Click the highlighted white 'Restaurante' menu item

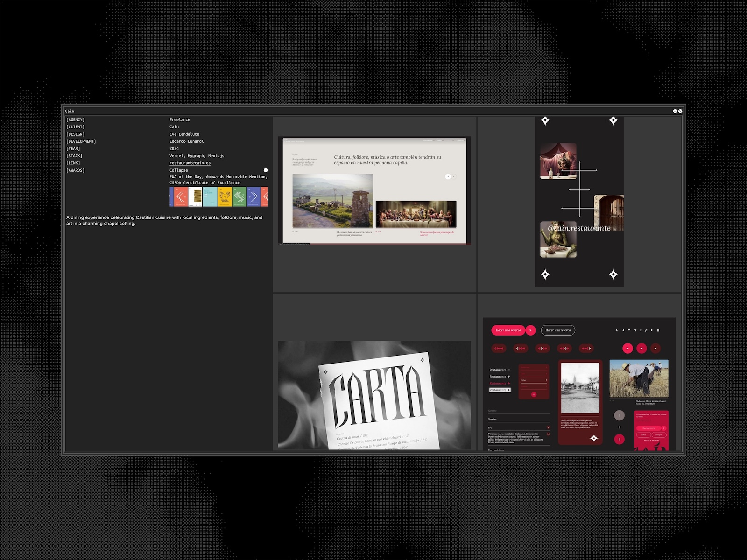point(500,390)
